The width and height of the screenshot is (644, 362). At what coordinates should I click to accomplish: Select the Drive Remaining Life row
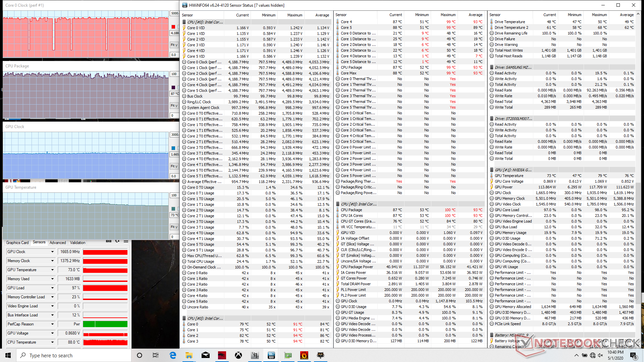click(x=562, y=33)
